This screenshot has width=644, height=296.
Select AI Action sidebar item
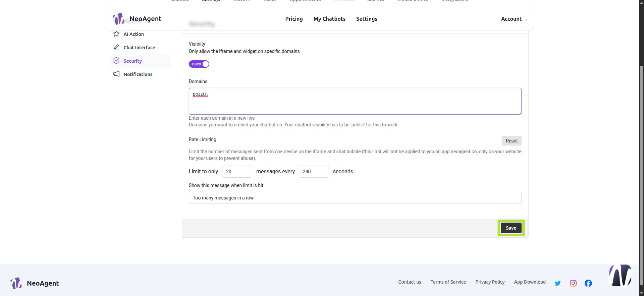tap(141, 34)
